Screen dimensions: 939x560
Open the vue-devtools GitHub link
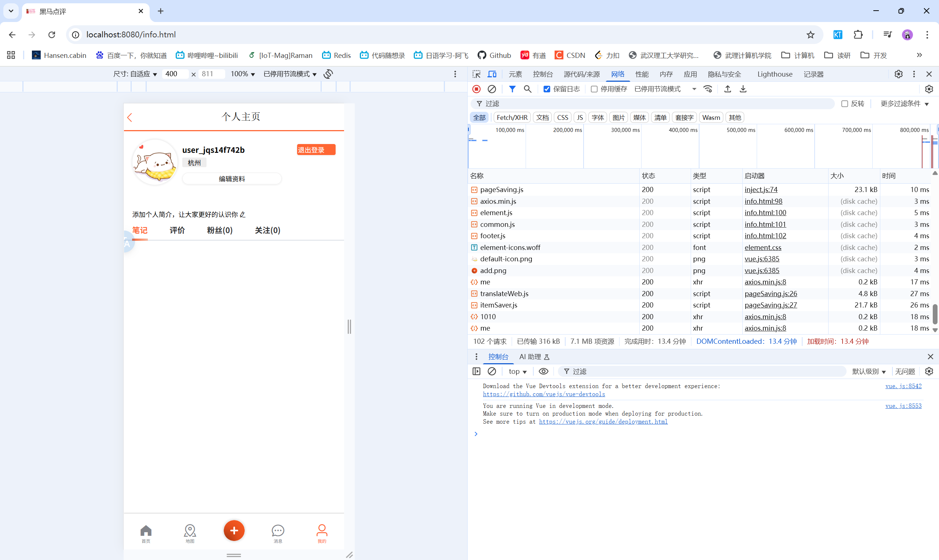(544, 394)
